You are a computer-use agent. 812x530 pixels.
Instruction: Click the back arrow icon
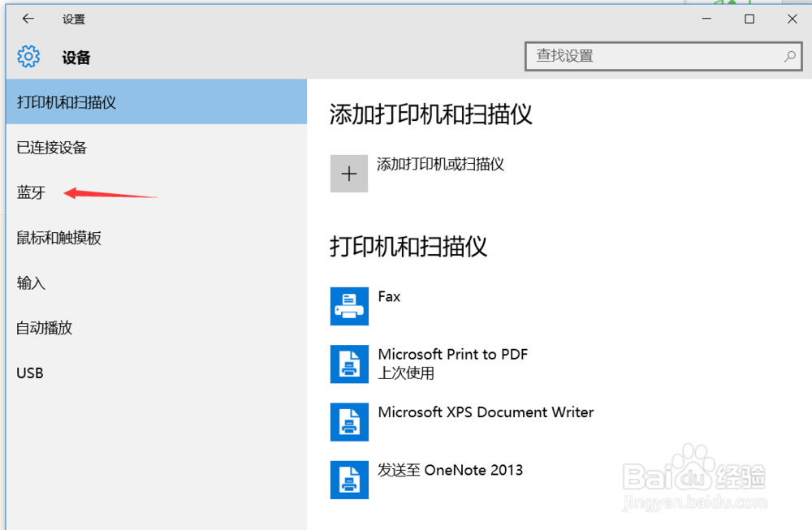[x=27, y=19]
